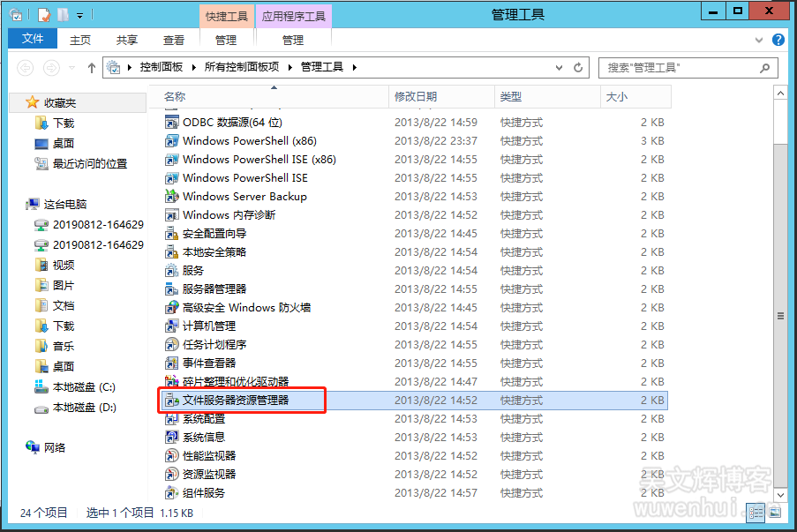Click the 事件查看器 shortcut icon
This screenshot has height=532, width=797.
click(x=172, y=363)
